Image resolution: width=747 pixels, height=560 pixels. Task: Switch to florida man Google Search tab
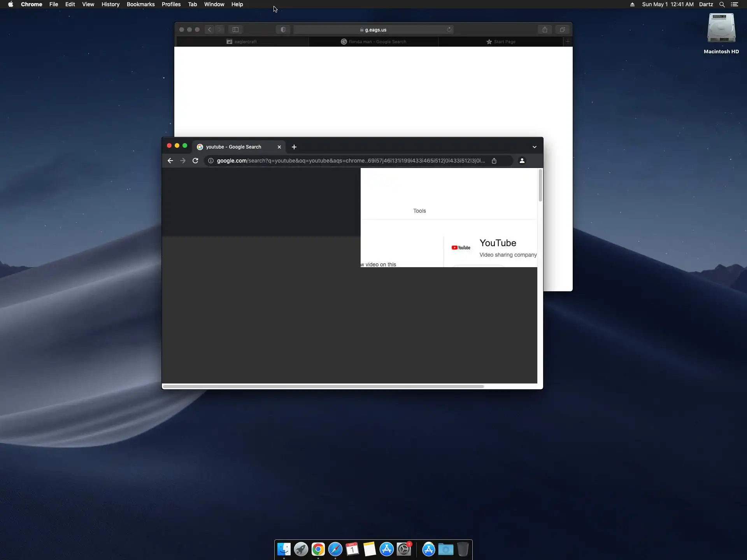(x=373, y=42)
